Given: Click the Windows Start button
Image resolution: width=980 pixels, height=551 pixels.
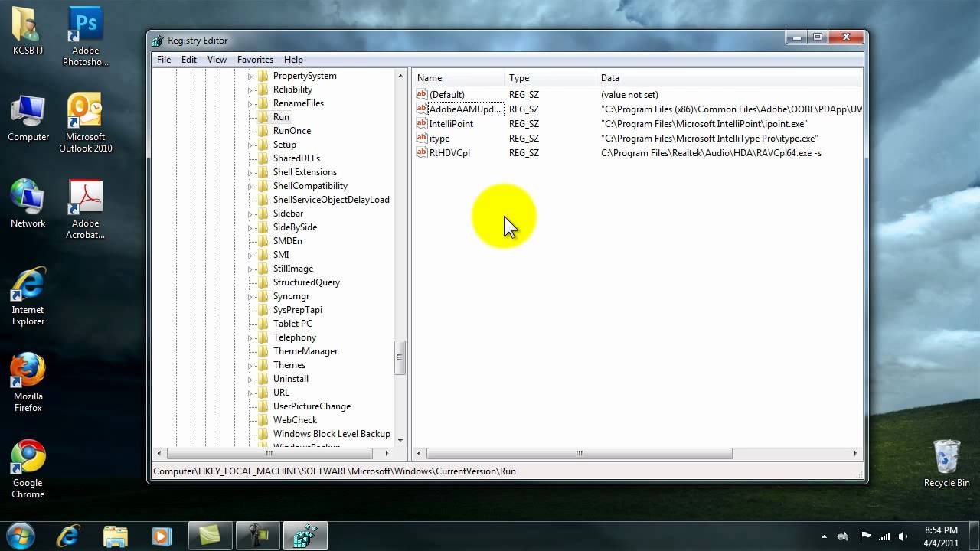Looking at the screenshot, I should [x=21, y=536].
